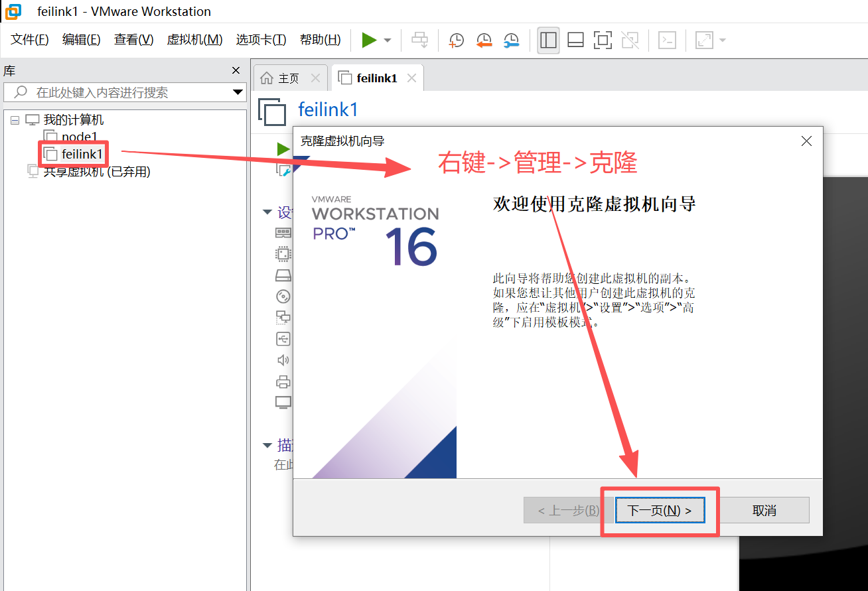Select the sound card device icon
Screen dimensions: 868x591
(x=283, y=360)
